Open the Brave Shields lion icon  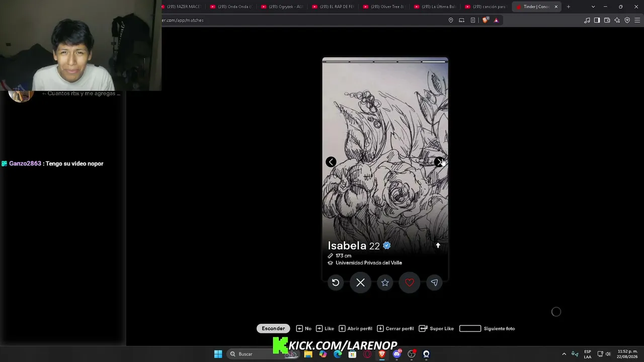[x=485, y=20]
